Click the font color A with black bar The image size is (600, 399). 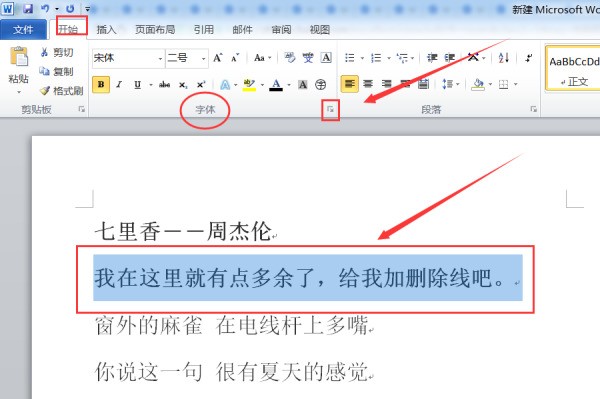pos(276,85)
